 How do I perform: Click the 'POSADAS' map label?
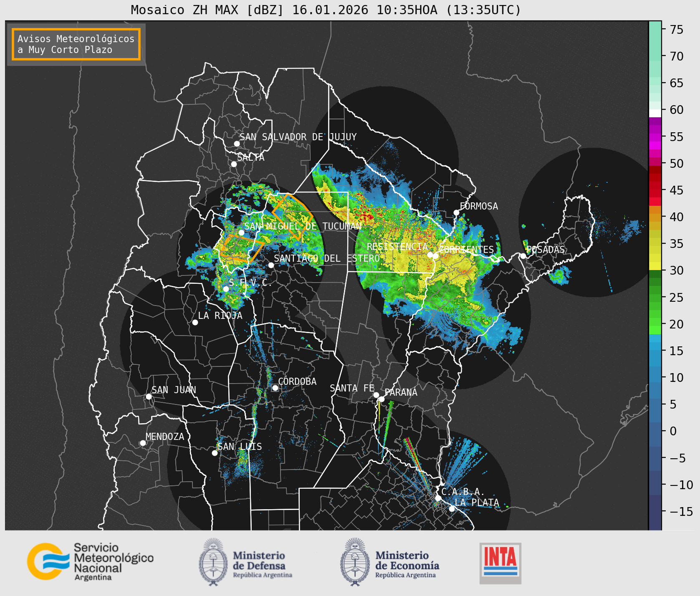click(546, 250)
